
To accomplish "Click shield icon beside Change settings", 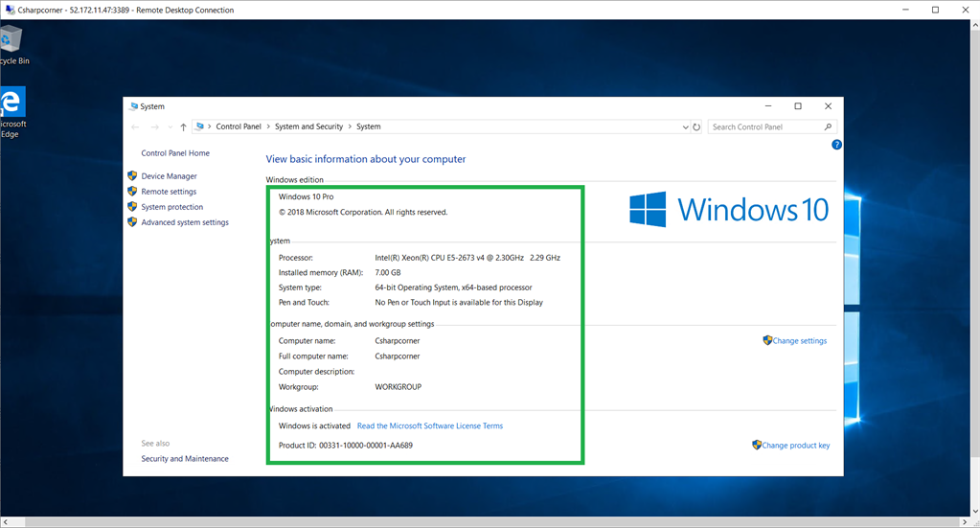I will pos(767,340).
